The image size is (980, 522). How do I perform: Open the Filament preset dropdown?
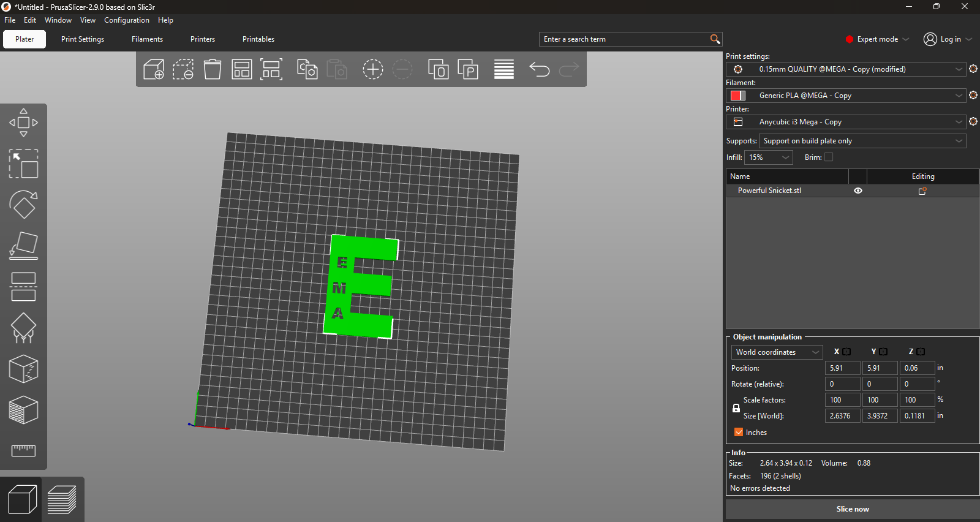[846, 96]
